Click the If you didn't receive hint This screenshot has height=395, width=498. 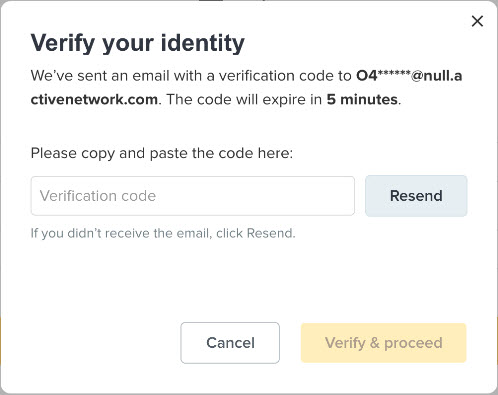pos(163,233)
